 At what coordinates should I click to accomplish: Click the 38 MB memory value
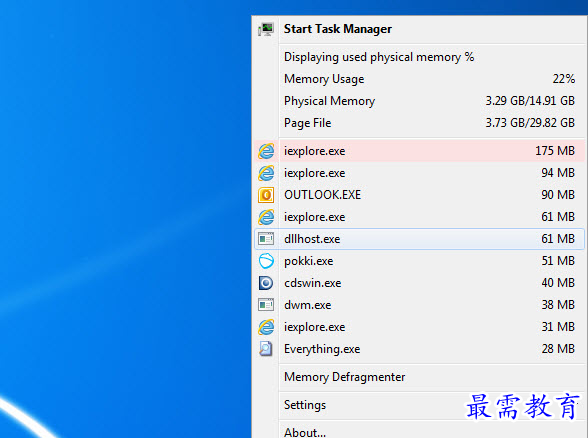[558, 304]
